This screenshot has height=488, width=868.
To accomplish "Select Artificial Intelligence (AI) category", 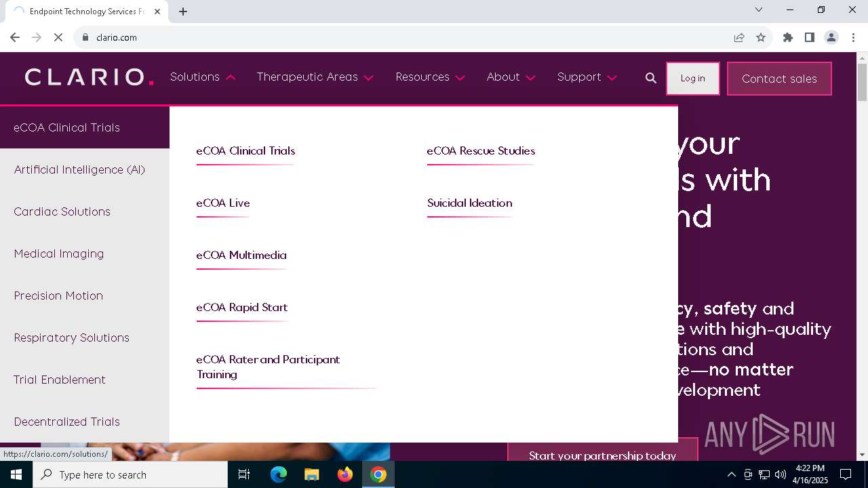I will click(x=85, y=169).
